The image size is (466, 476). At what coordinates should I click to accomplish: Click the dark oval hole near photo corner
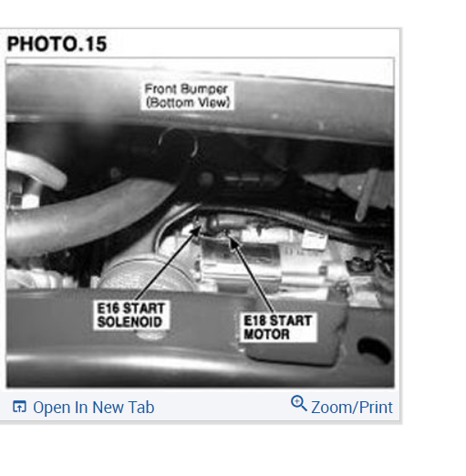click(374, 349)
